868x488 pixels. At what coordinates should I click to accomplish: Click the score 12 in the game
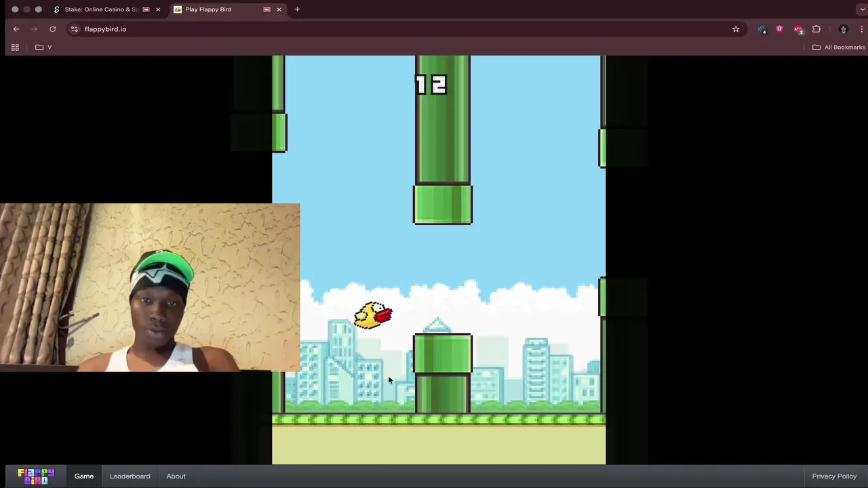(x=431, y=85)
